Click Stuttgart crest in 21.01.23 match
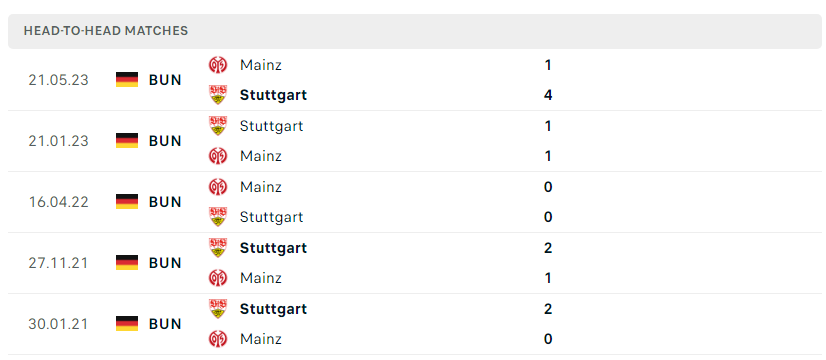Image resolution: width=826 pixels, height=360 pixels. tap(218, 126)
